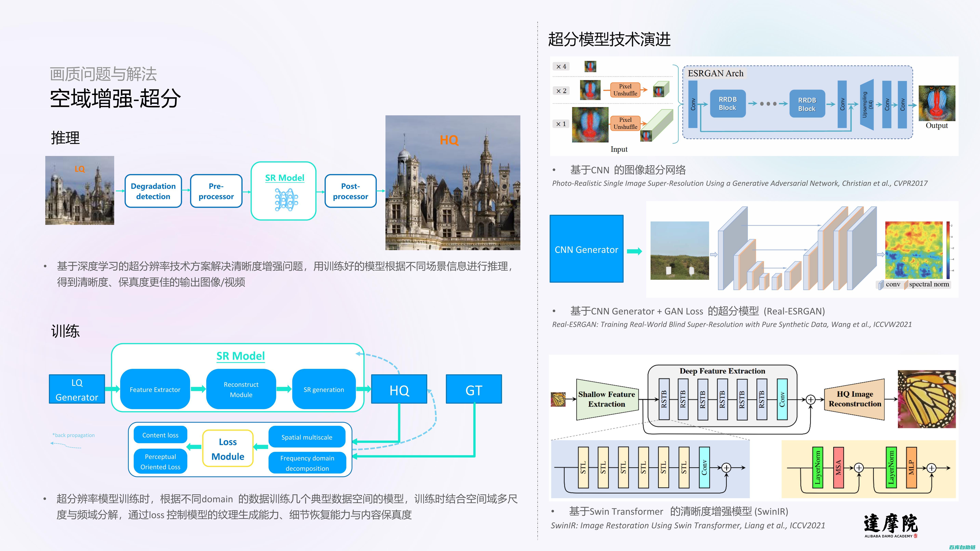Click the Reconstruct Module block
This screenshot has width=980, height=551.
coord(241,389)
